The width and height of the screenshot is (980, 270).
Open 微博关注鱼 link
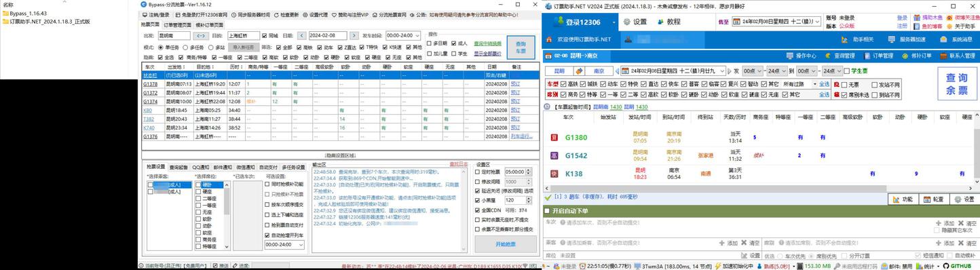pyautogui.click(x=962, y=18)
